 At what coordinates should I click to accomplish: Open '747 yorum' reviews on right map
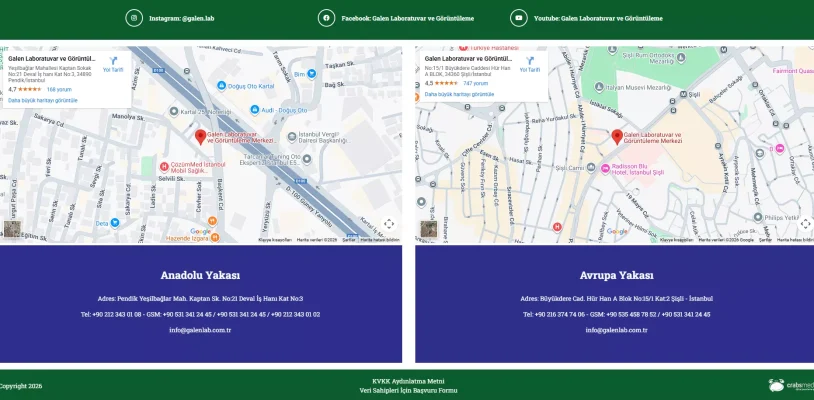pos(475,83)
